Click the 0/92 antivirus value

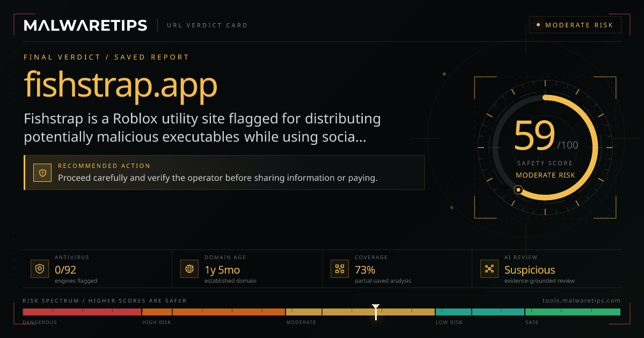click(x=67, y=270)
